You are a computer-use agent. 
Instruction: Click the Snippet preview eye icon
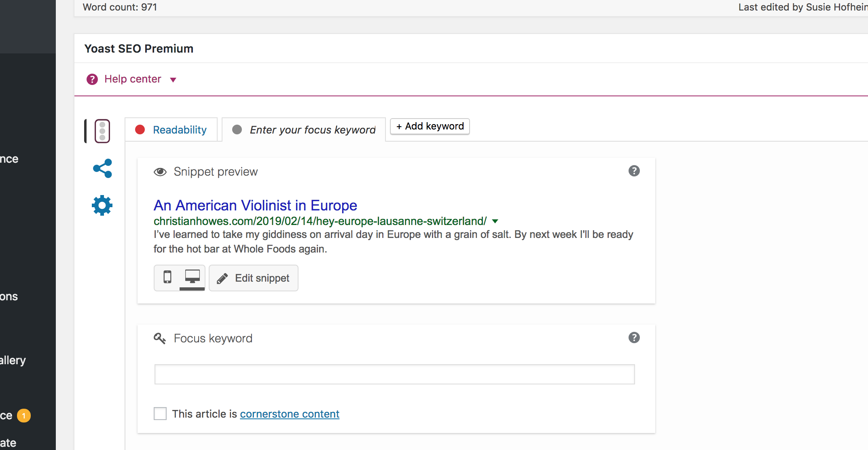tap(160, 172)
